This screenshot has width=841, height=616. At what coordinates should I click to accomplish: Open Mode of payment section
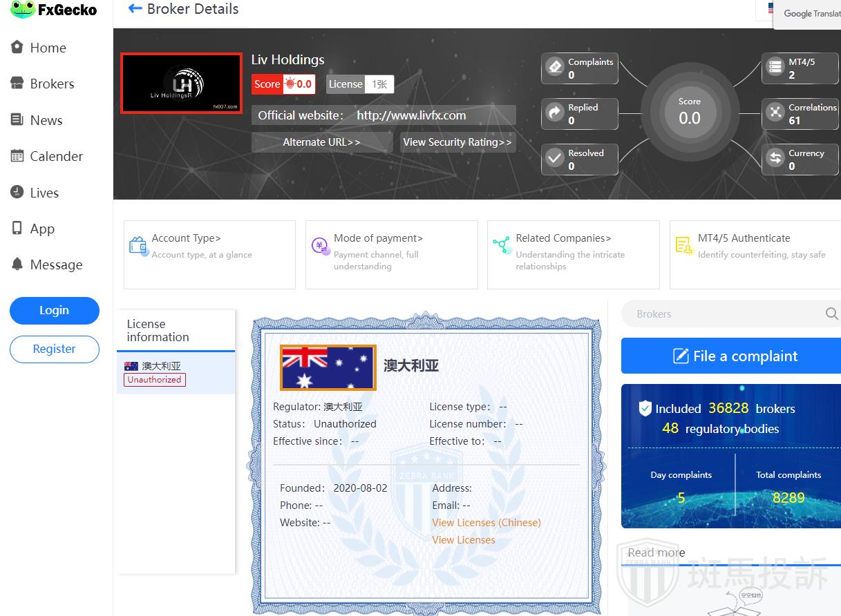(378, 238)
